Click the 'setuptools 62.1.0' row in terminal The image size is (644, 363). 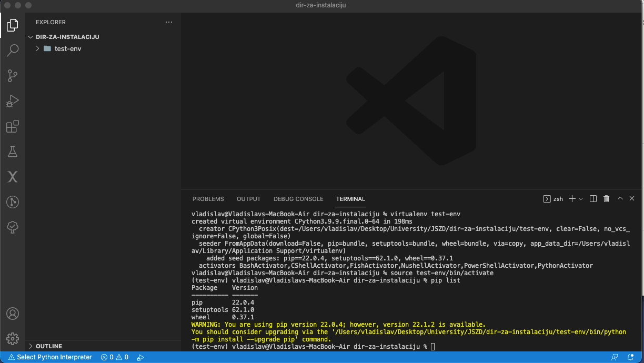pos(223,310)
